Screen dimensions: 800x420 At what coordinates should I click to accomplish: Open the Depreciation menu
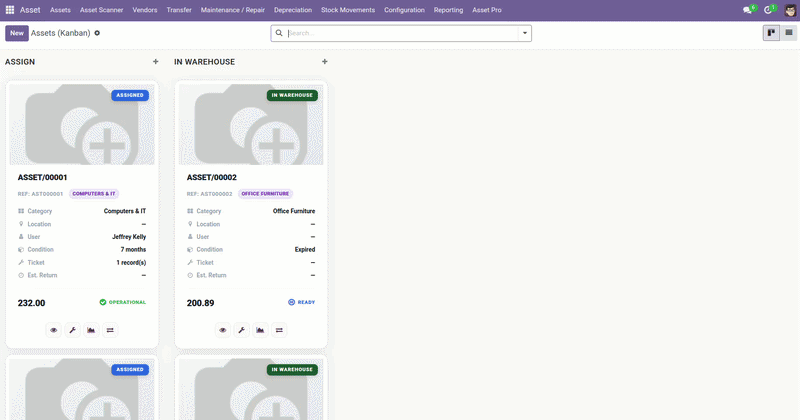(x=293, y=10)
